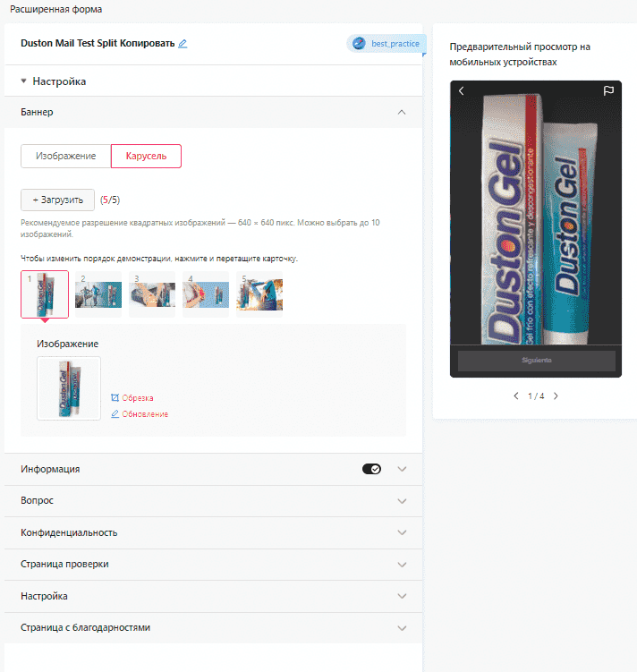
Task: Click the update pencil icon by Обновление
Action: point(115,413)
